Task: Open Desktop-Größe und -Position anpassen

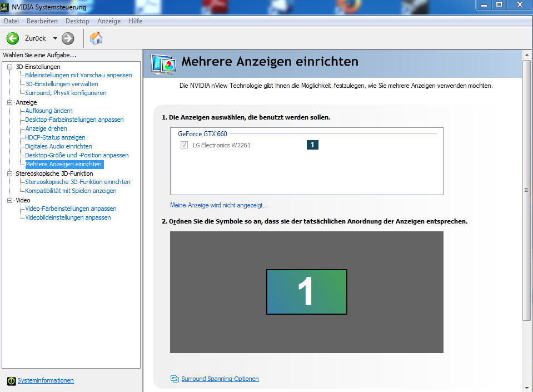Action: click(77, 155)
